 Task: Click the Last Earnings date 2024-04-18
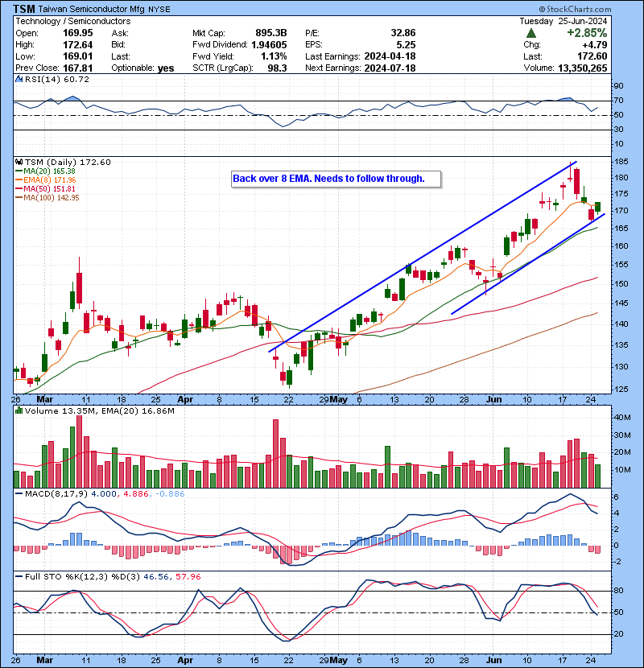390,56
